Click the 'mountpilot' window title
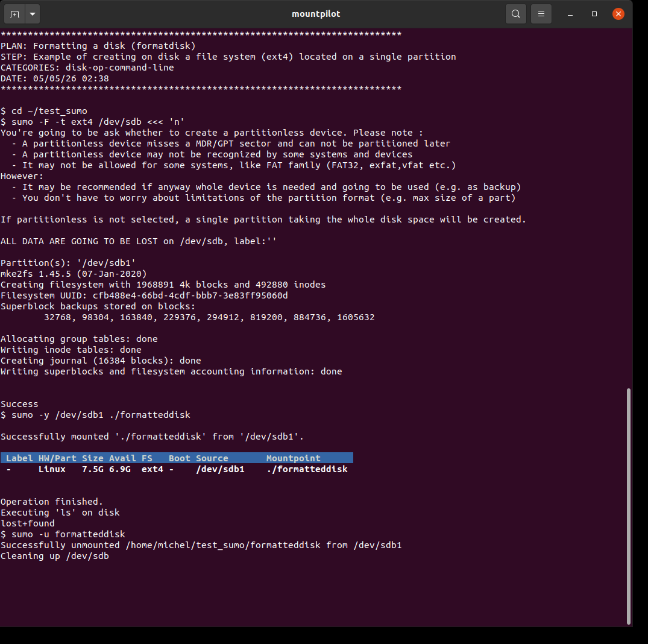This screenshot has width=648, height=644. coord(316,14)
